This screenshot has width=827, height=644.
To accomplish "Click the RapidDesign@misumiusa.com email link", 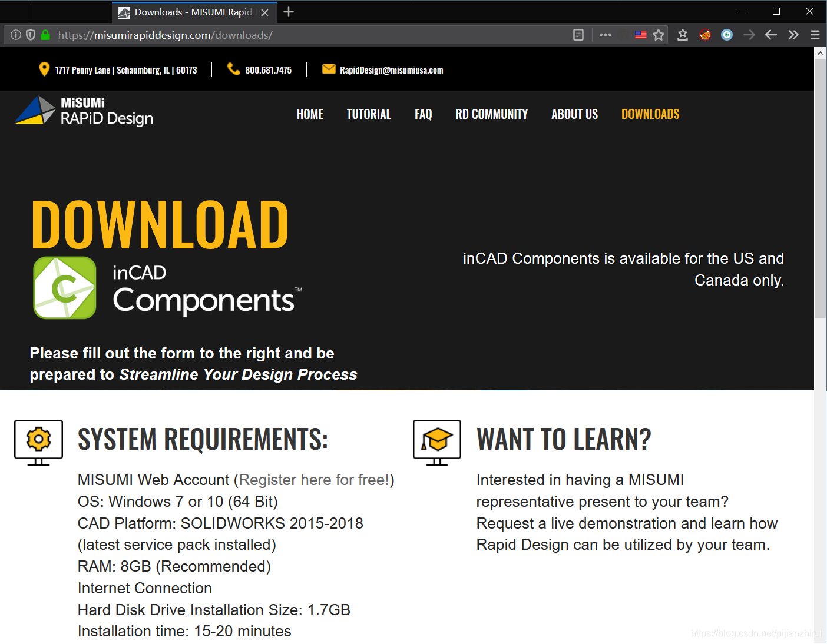I will 392,70.
